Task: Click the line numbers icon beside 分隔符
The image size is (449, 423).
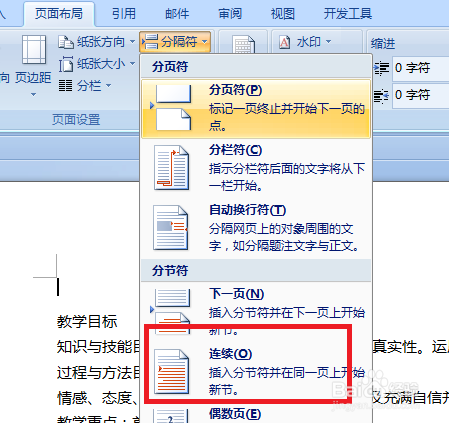Action: (x=243, y=45)
